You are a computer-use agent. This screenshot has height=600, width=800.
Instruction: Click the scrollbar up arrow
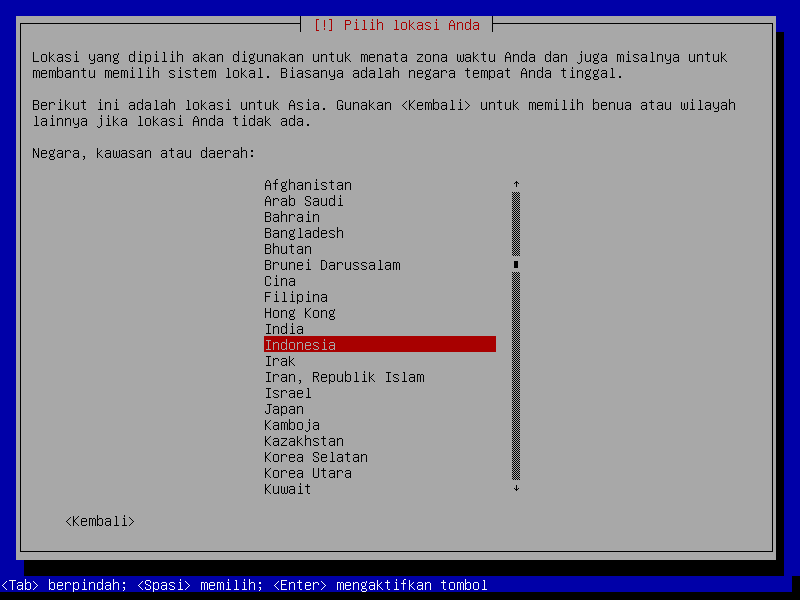[516, 185]
